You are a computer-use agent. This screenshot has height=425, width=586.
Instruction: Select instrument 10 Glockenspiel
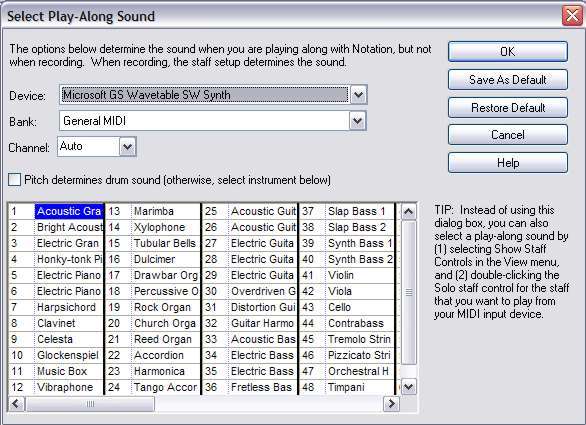(x=69, y=355)
